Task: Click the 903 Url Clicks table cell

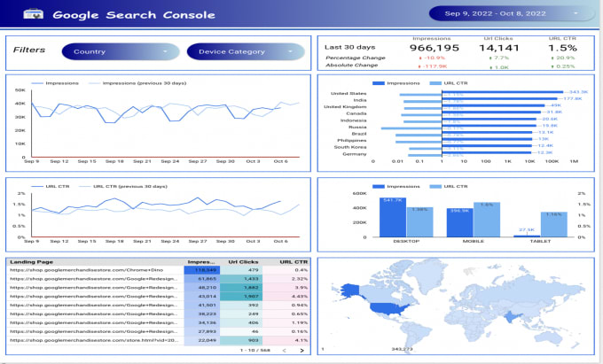Action: point(241,340)
